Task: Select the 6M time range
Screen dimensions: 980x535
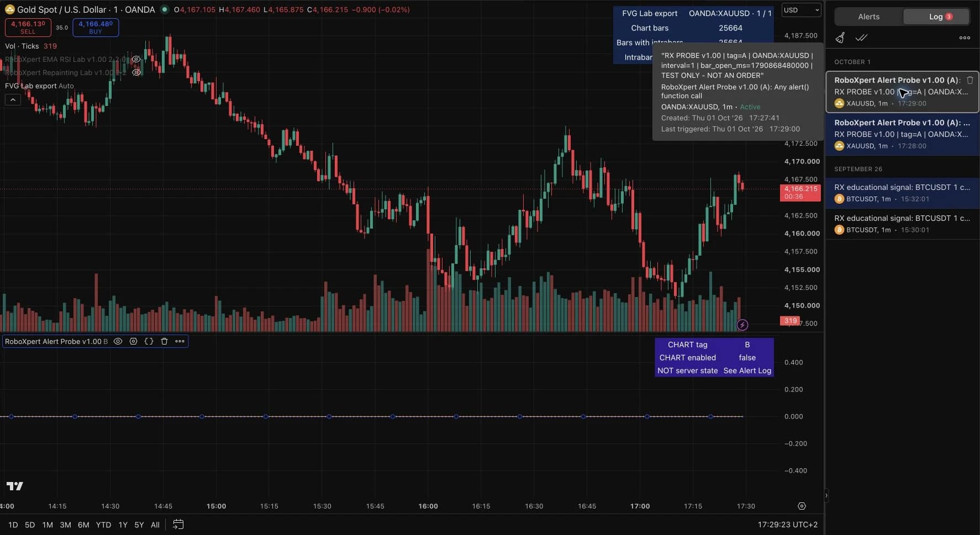Action: (83, 525)
